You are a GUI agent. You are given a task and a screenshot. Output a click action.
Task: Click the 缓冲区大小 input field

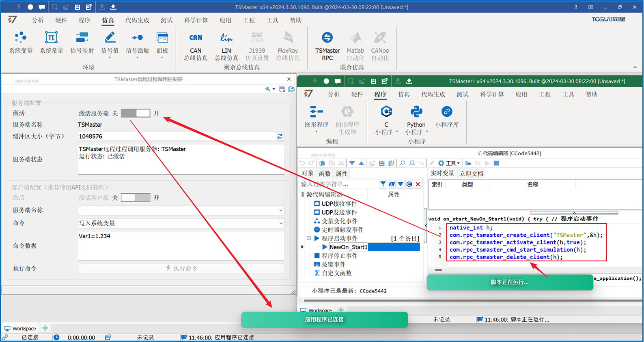coord(177,136)
